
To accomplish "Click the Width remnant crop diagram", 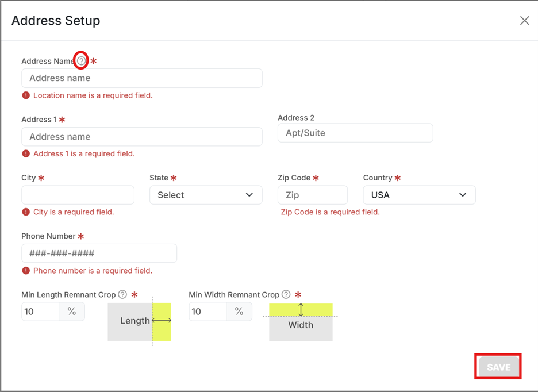I will click(x=301, y=322).
